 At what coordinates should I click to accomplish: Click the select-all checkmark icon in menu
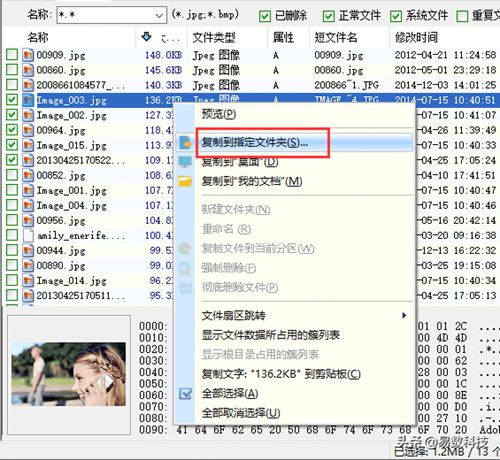click(x=185, y=394)
